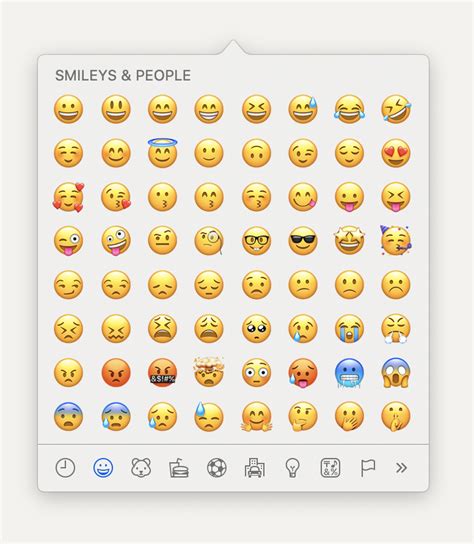Choose the face with monocle emoji
Screen dimensions: 474x544
pyautogui.click(x=209, y=240)
